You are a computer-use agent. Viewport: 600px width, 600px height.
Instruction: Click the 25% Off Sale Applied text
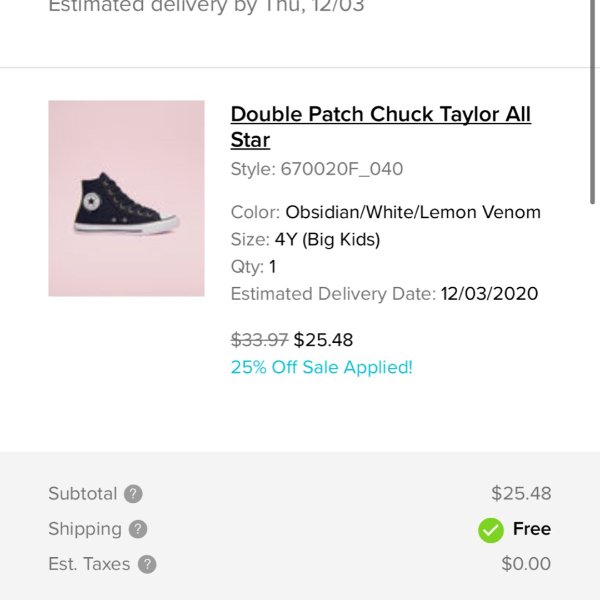point(322,367)
